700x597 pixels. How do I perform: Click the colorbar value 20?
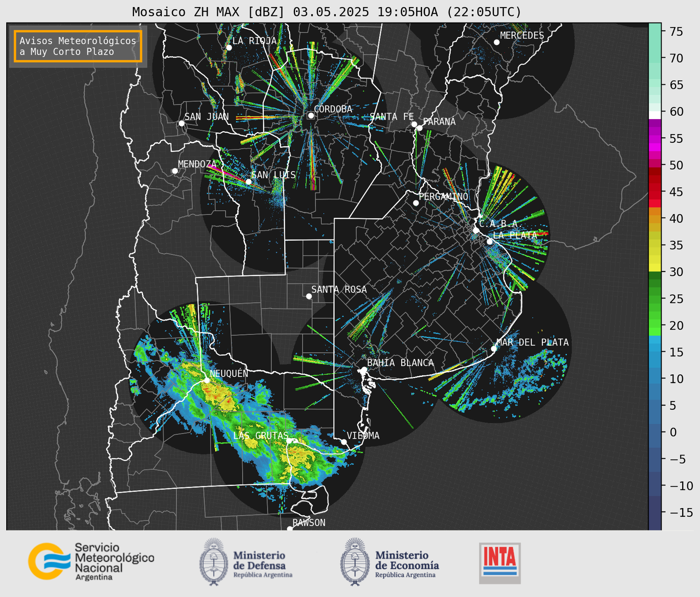coord(676,325)
